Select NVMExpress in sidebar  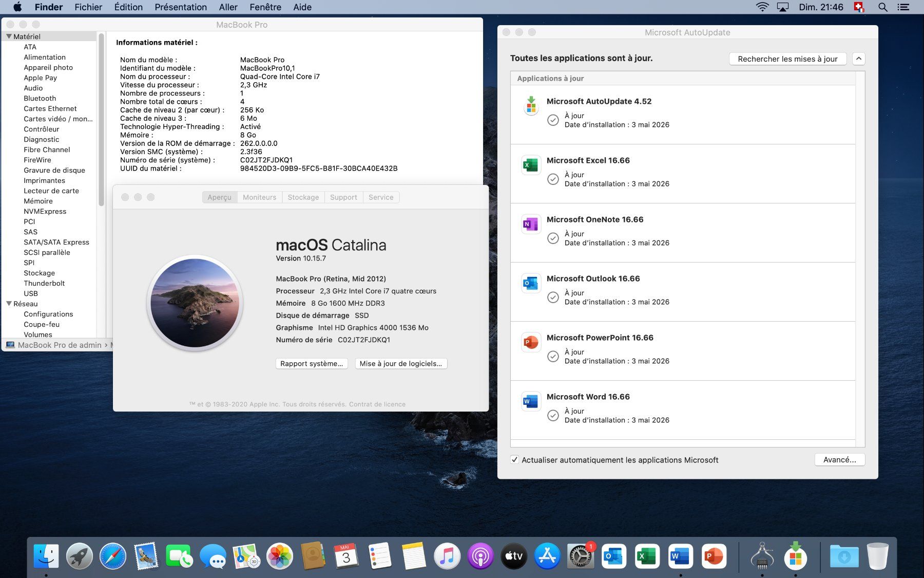point(45,211)
